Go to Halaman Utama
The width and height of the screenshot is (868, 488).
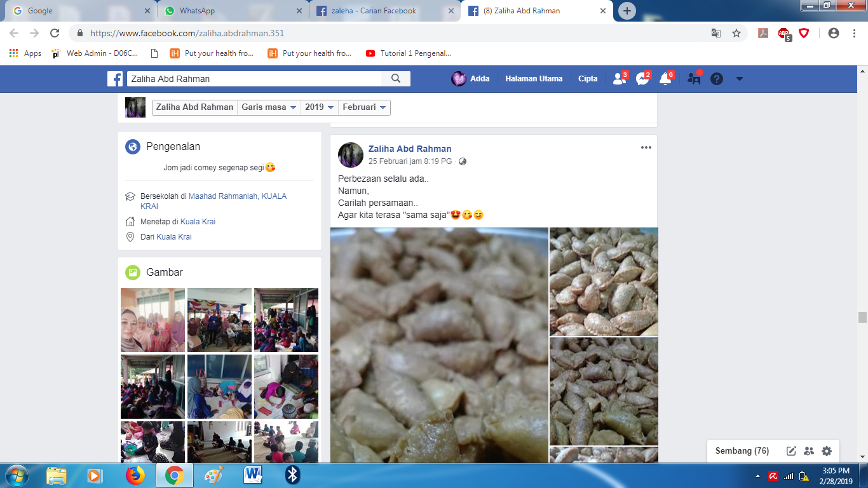tap(534, 79)
